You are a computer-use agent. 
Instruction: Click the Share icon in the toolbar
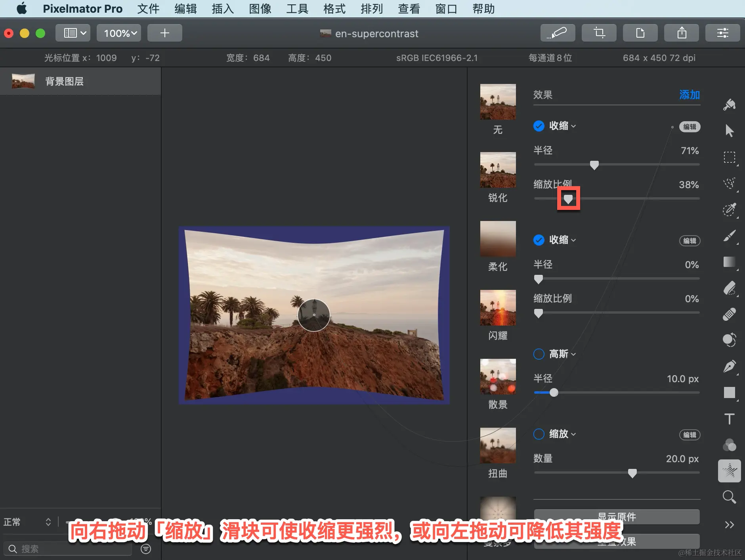[681, 33]
